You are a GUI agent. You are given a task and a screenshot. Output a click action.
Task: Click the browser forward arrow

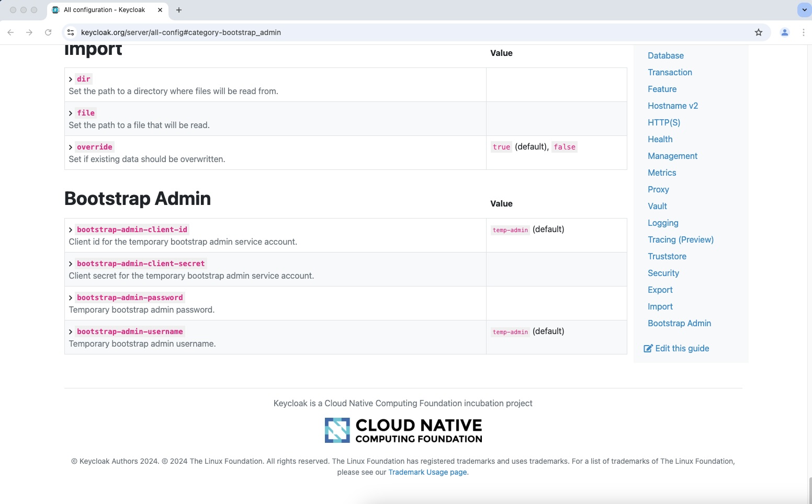click(x=29, y=32)
